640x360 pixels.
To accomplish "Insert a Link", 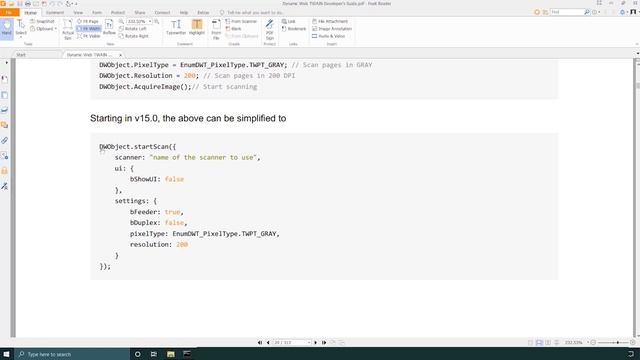I will pos(289,21).
